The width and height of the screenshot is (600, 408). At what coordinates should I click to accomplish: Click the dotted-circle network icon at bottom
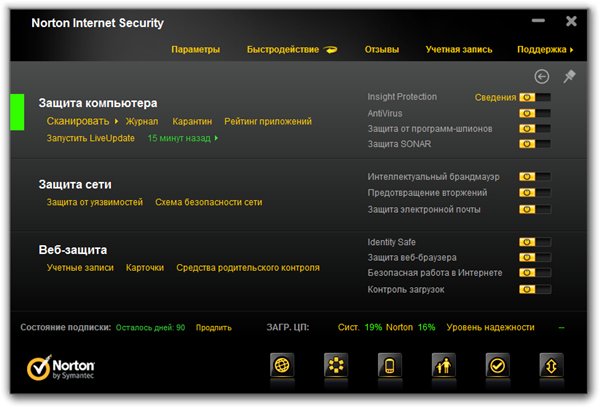pos(336,366)
